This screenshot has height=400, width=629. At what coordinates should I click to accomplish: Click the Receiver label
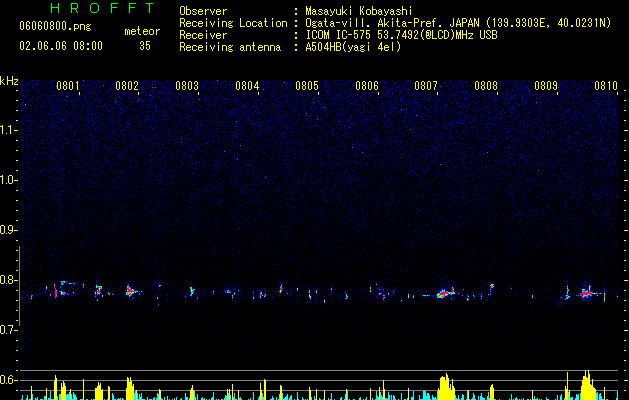(x=203, y=35)
